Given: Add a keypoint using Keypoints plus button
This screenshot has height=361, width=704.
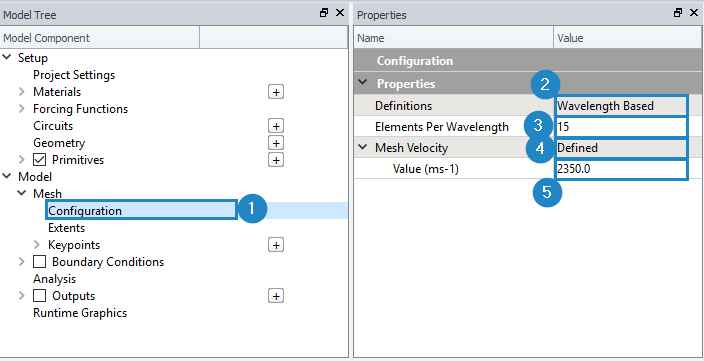Looking at the screenshot, I should pos(276,245).
